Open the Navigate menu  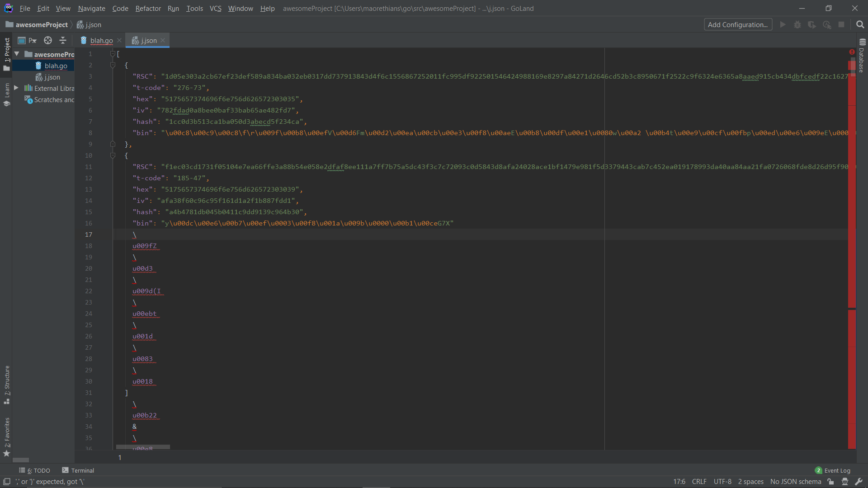[91, 8]
